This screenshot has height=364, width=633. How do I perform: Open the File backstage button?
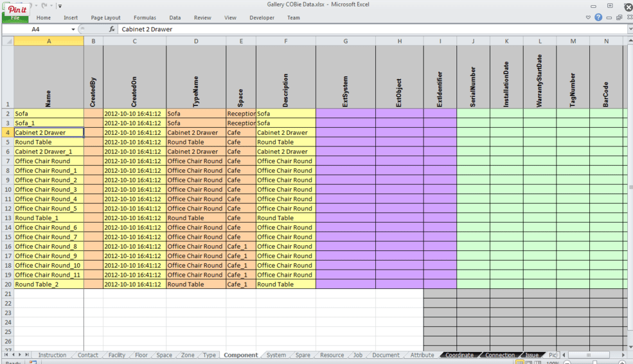click(15, 18)
